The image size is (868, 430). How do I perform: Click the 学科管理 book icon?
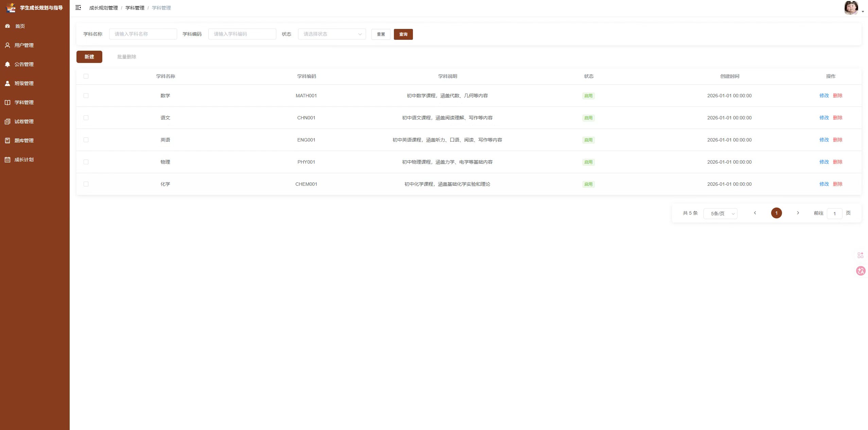pyautogui.click(x=7, y=102)
